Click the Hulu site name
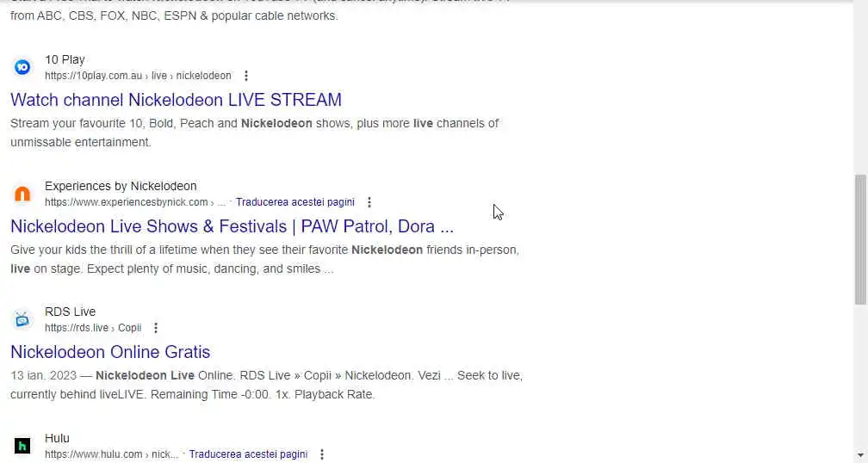The image size is (868, 463). click(57, 439)
